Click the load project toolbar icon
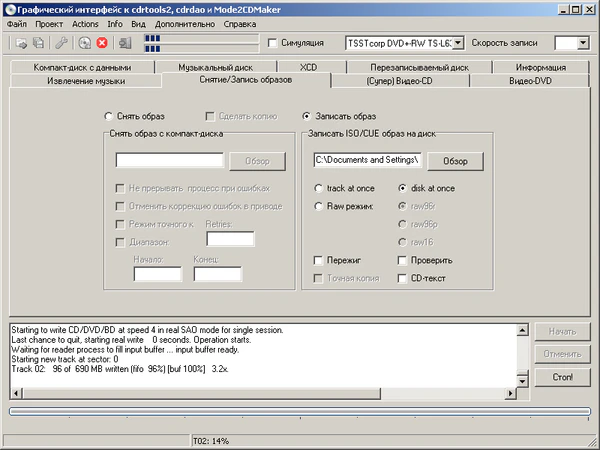The image size is (600, 450). pos(21,43)
